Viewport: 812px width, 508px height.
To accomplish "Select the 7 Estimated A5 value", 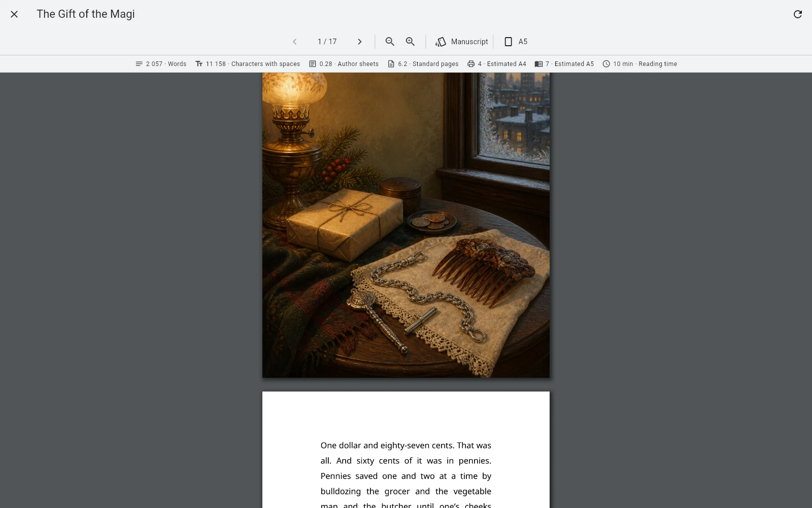I will (569, 64).
